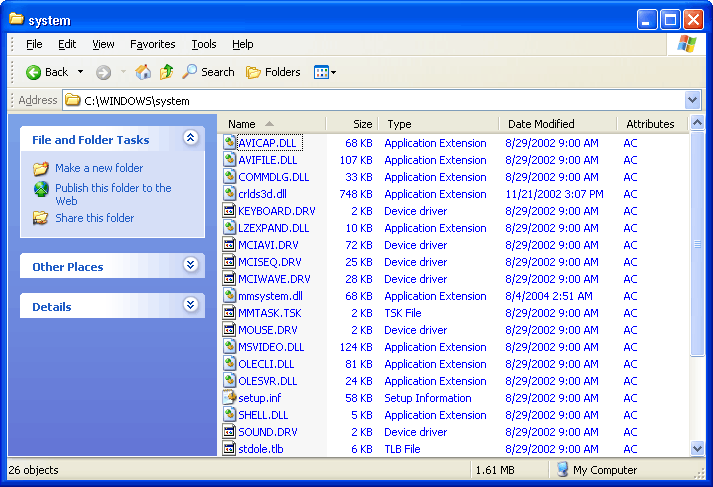Click the Share this folder hand icon

tap(40, 218)
